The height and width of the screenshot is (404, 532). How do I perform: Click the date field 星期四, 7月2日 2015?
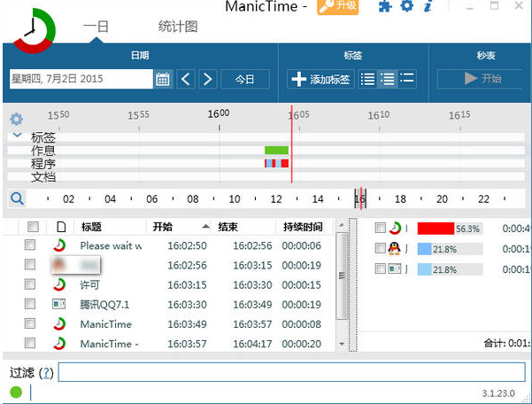click(81, 79)
